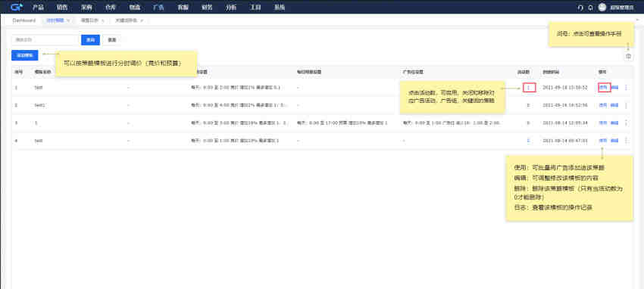The width and height of the screenshot is (644, 289).
Task: Open the 系统 menu
Action: (280, 7)
